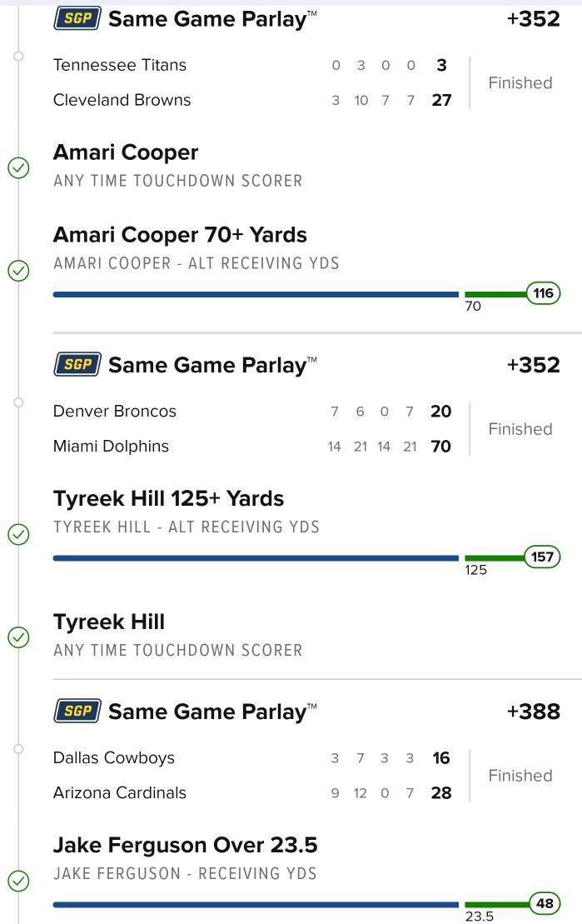Click the SGP badge beside the Broncos-Dolphins parlay
This screenshot has height=924, width=582.
tap(77, 365)
